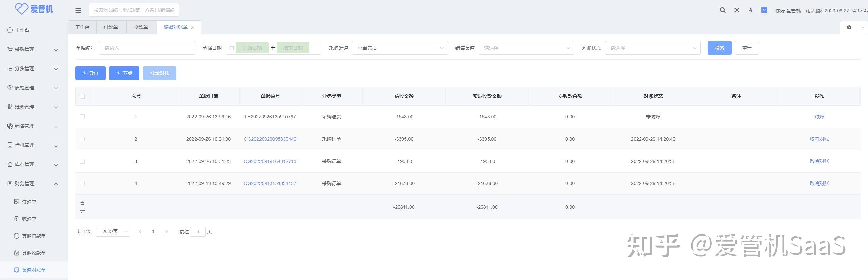Switch to the 付款单 tab
The width and height of the screenshot is (868, 280).
click(x=111, y=27)
